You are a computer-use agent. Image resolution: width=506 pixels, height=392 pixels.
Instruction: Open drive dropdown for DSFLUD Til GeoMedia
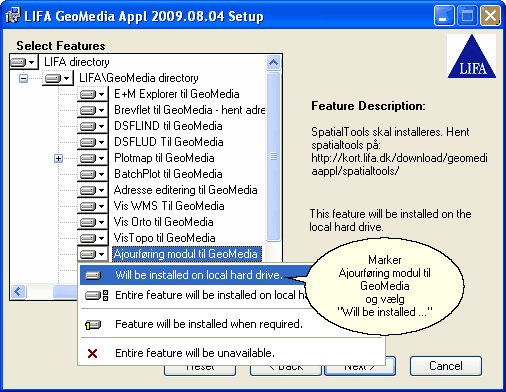pyautogui.click(x=93, y=142)
